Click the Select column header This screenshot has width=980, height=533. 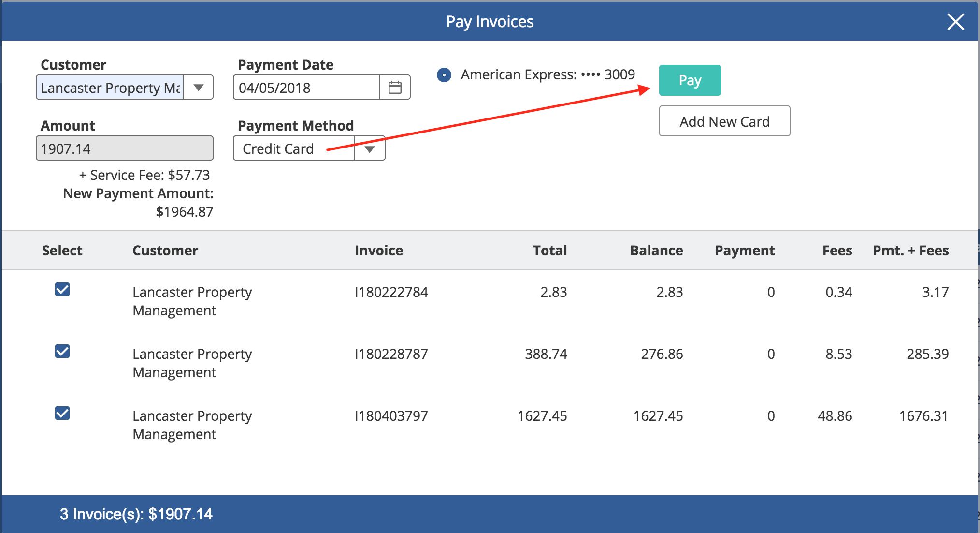(x=62, y=251)
